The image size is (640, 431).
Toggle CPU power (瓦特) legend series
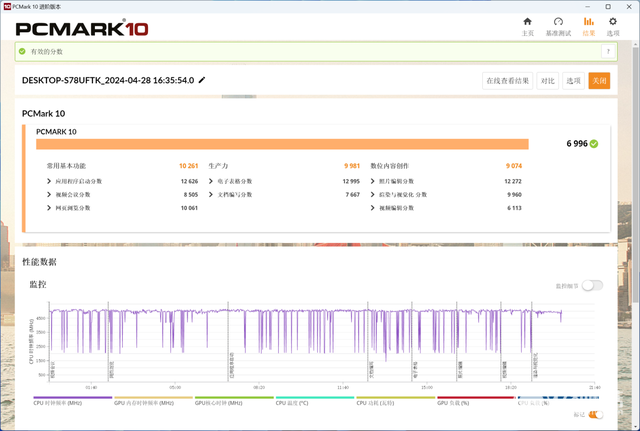click(x=396, y=400)
